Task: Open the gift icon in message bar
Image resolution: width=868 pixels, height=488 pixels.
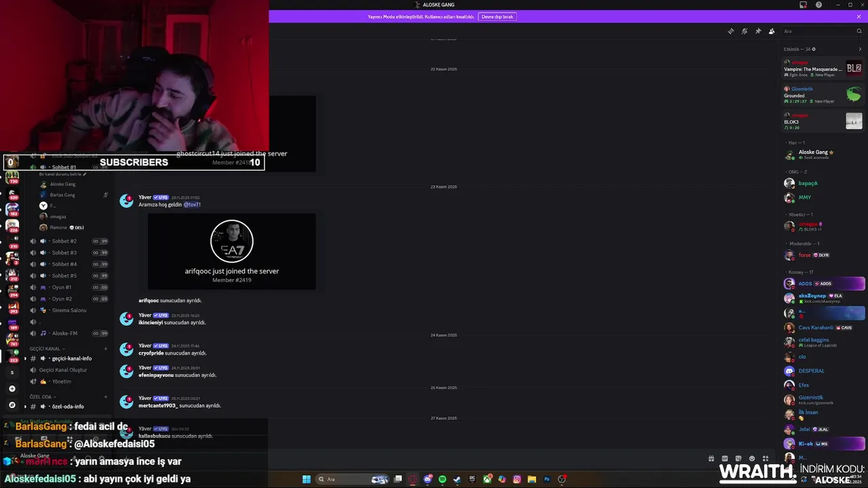Action: pos(711,459)
